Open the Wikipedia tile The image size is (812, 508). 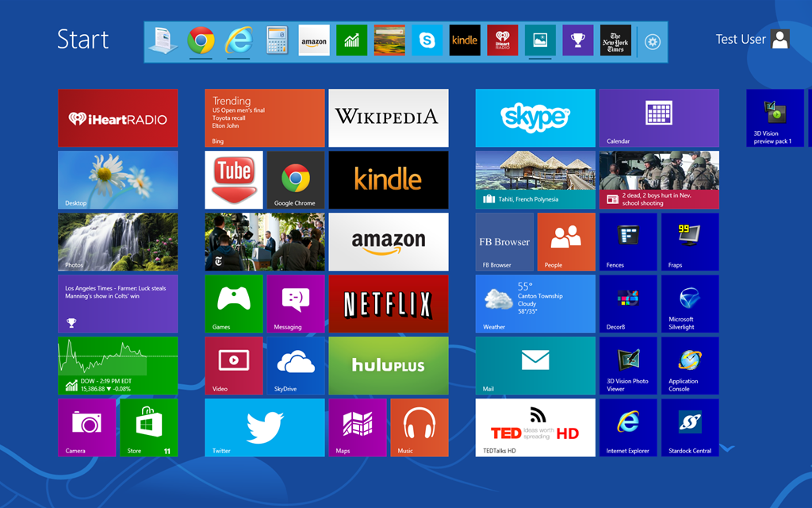point(389,118)
